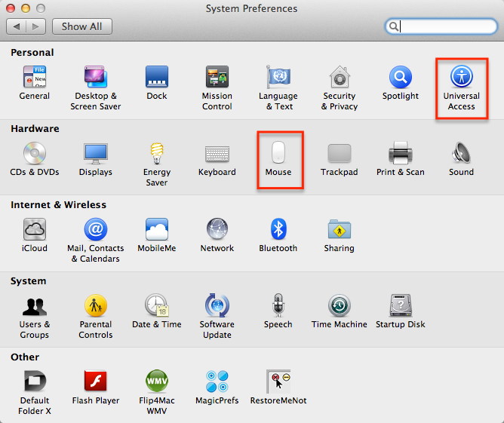Select the Energy Saver icon
Viewport: 504px width, 423px height.
[x=156, y=154]
